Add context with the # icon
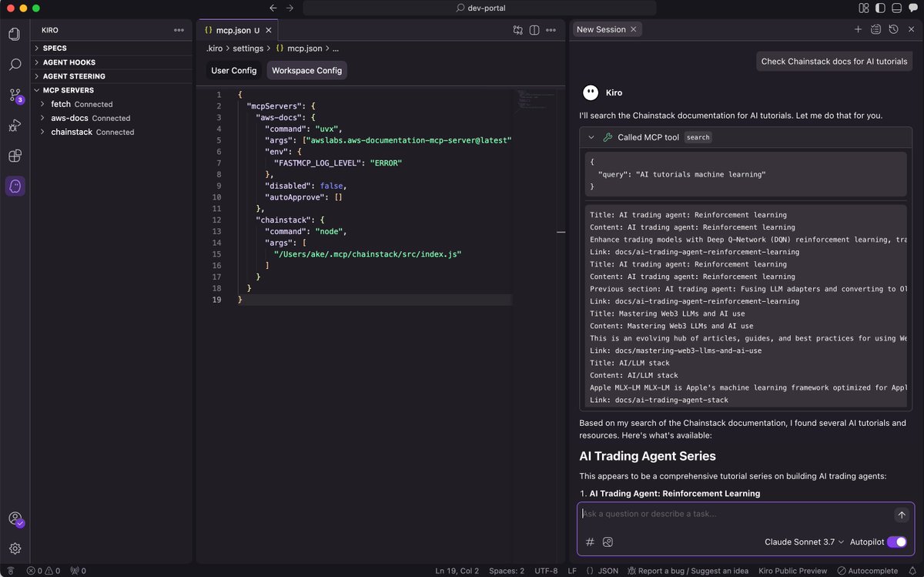This screenshot has height=577, width=924. coord(590,542)
